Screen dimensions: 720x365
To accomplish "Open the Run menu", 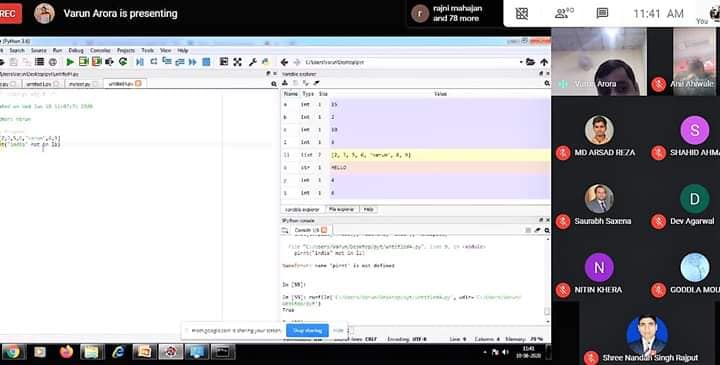I will coord(57,50).
